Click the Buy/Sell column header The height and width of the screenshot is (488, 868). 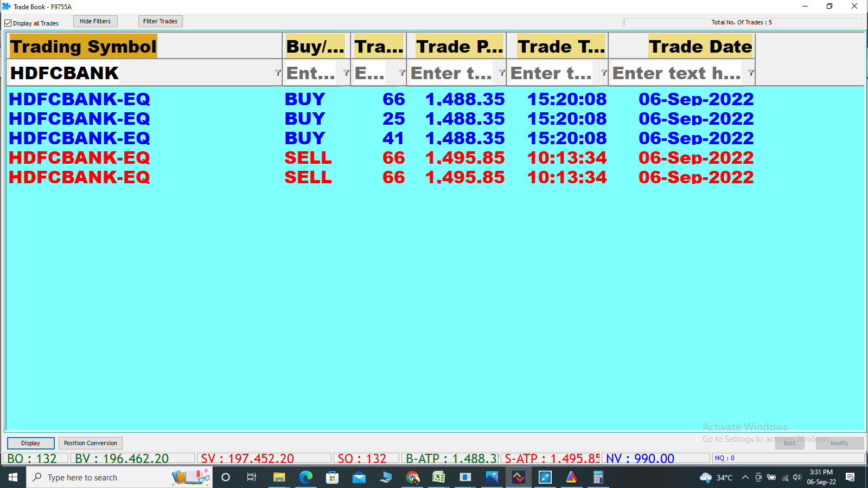[315, 47]
